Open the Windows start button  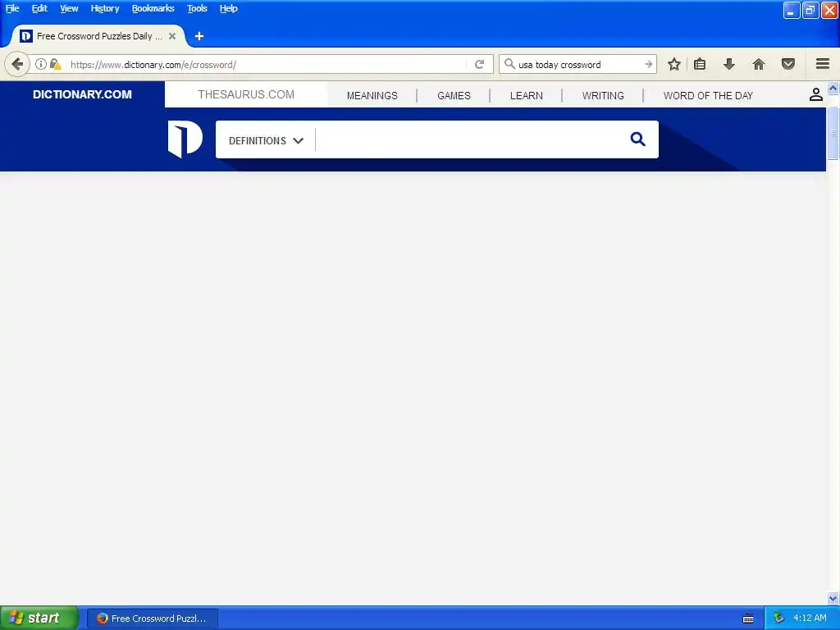pyautogui.click(x=39, y=618)
